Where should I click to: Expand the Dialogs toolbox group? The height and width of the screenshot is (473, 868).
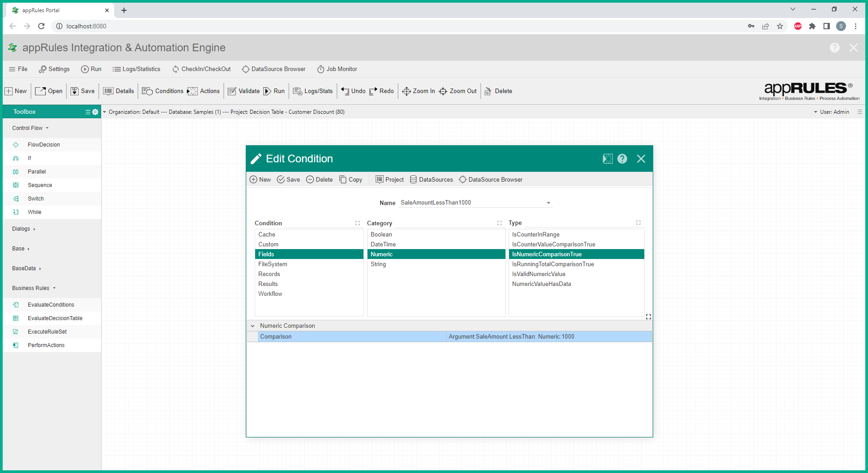[23, 229]
